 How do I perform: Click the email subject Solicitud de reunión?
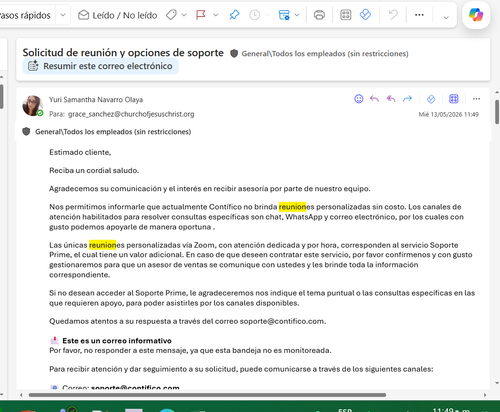pos(123,53)
